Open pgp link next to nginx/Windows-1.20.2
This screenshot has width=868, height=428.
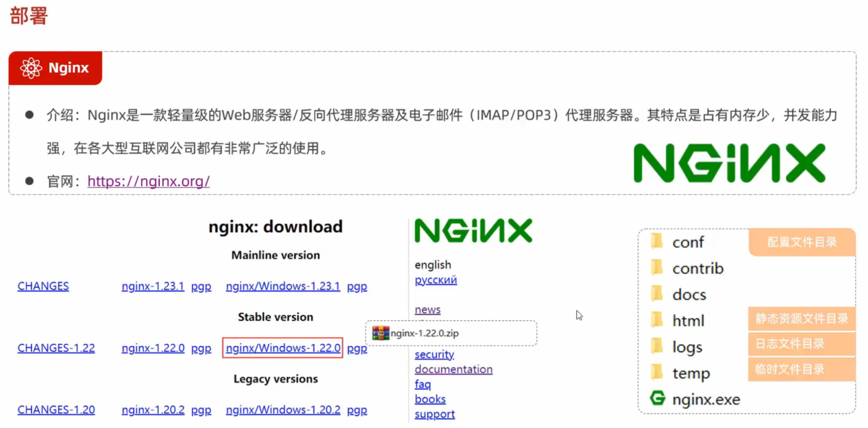tap(357, 410)
